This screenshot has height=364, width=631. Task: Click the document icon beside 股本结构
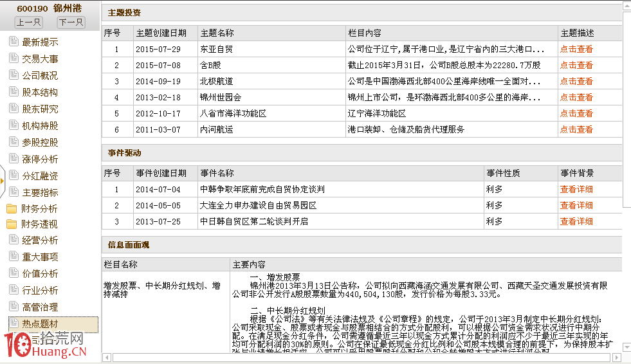(x=14, y=92)
